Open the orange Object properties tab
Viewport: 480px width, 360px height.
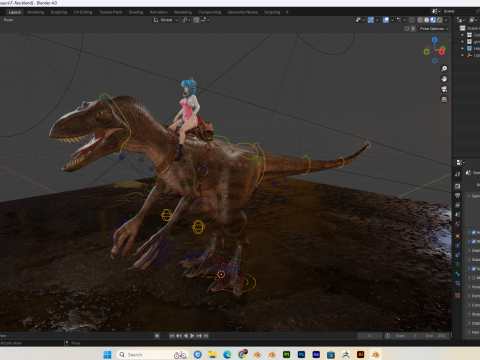[x=458, y=236]
